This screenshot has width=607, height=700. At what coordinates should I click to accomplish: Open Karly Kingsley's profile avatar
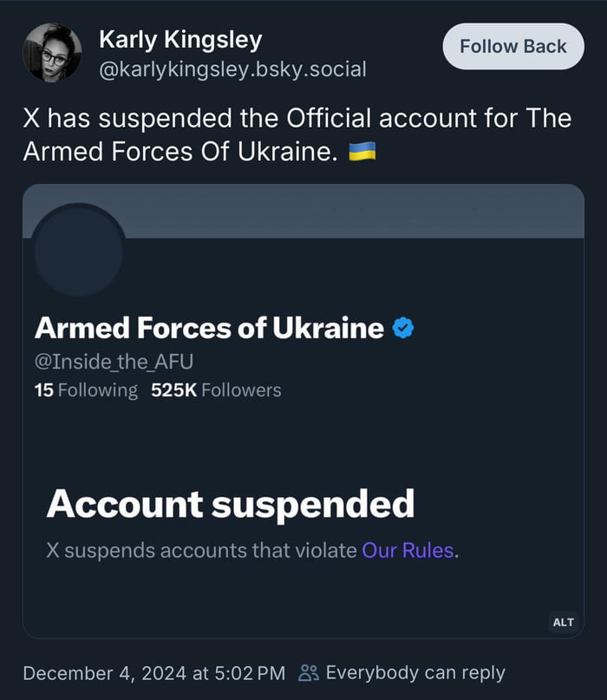pos(52,53)
